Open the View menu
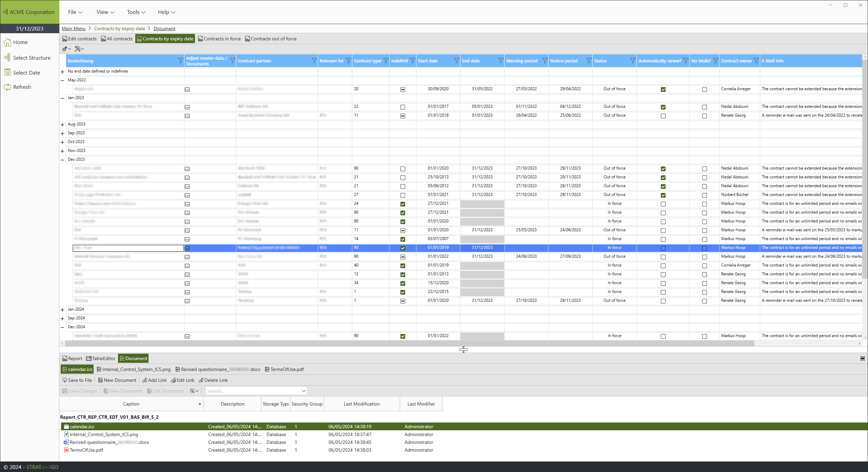The image size is (868, 472). click(x=105, y=12)
